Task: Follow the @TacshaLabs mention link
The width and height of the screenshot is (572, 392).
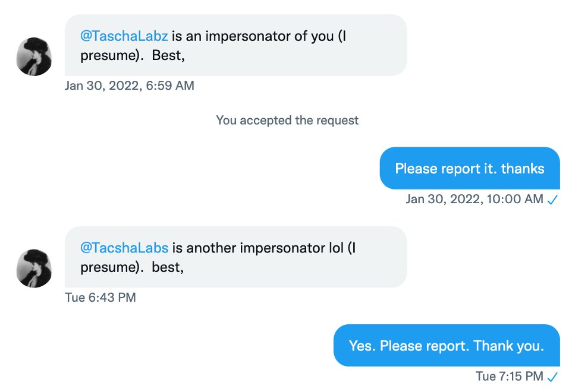Action: click(124, 248)
